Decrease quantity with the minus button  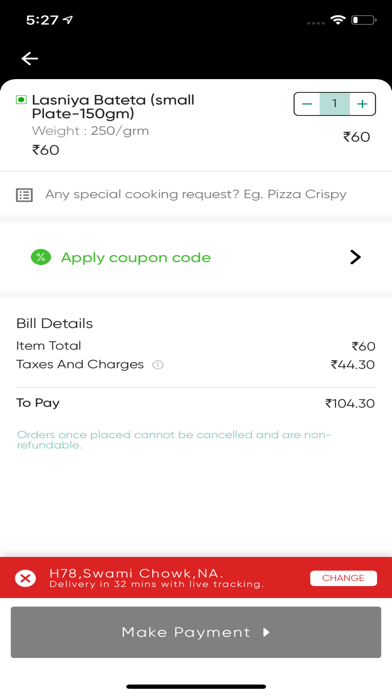307,104
